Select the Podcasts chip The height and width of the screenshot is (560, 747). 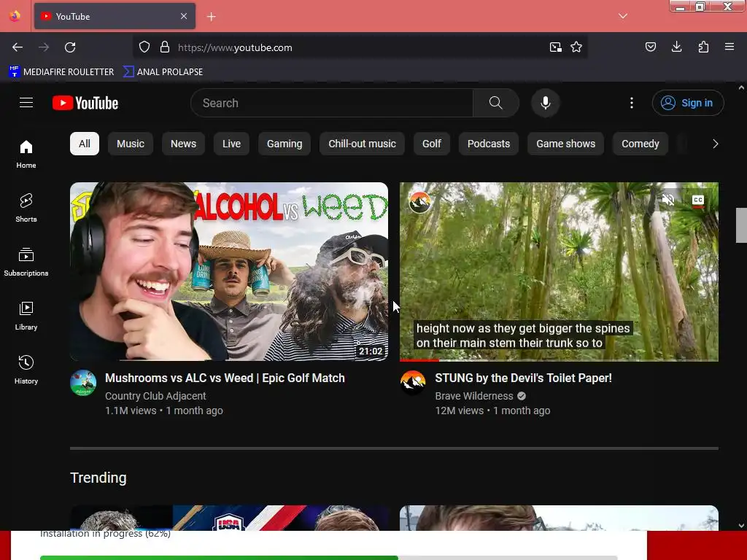click(489, 144)
